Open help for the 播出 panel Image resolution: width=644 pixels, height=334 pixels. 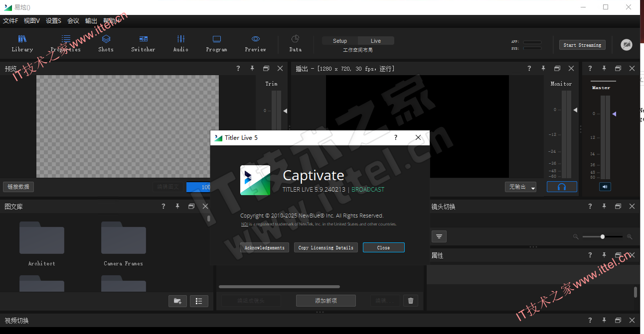tap(529, 68)
